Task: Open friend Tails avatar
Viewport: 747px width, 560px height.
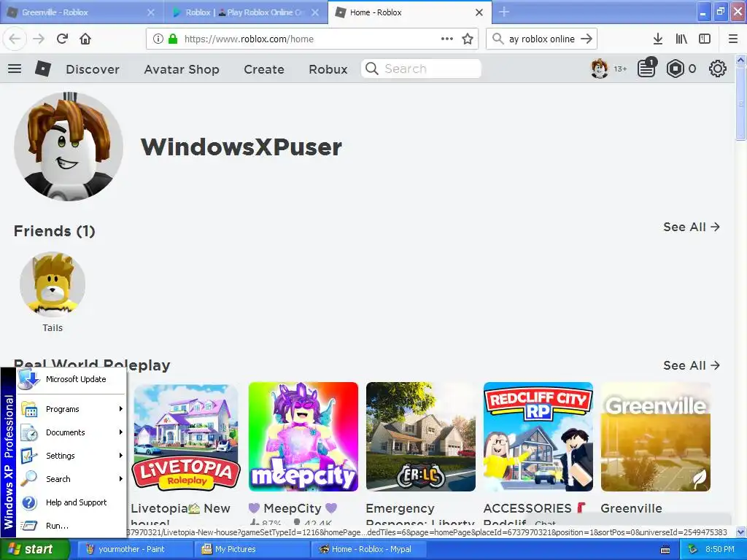Action: 53,284
